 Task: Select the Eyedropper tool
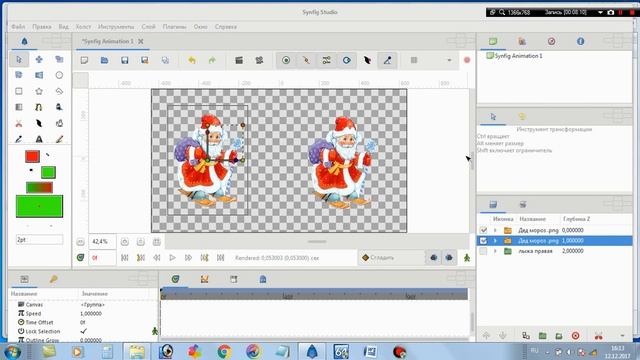[19, 139]
